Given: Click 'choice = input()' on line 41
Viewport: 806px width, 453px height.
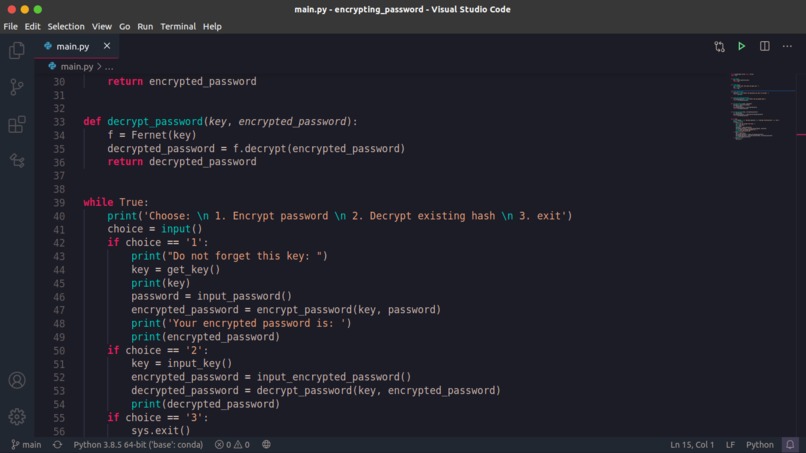Looking at the screenshot, I should pyautogui.click(x=155, y=229).
